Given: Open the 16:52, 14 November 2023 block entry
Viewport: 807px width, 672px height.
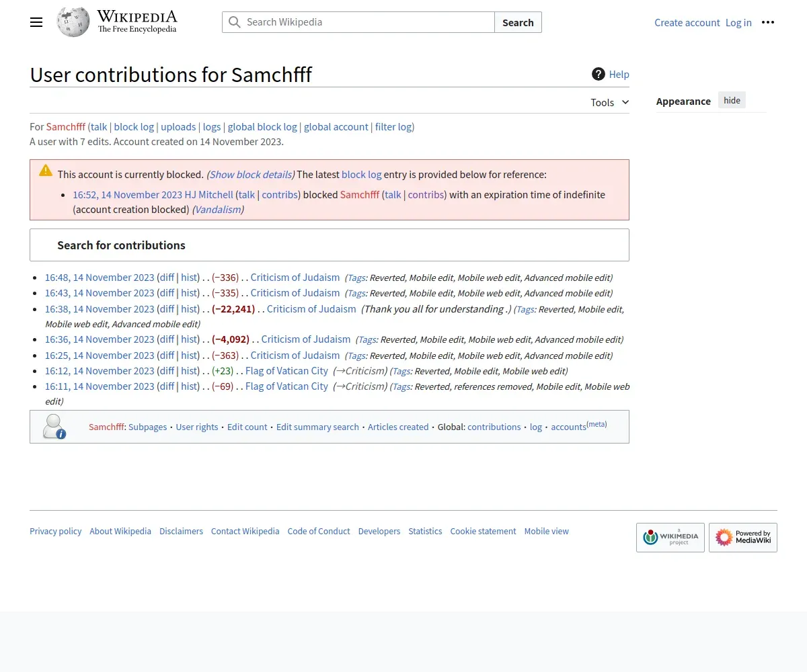Looking at the screenshot, I should click(128, 194).
